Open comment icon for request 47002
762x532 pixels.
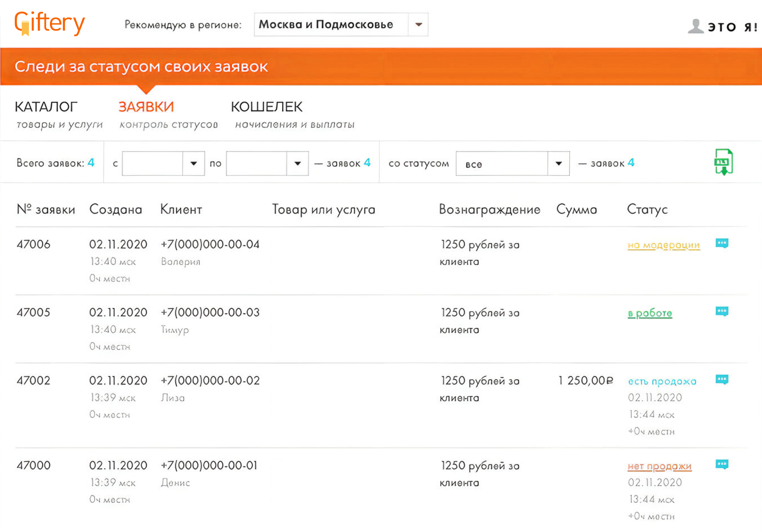point(722,379)
